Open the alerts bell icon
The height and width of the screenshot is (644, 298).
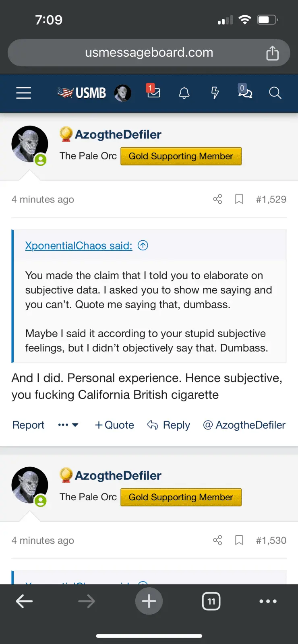[x=184, y=93]
